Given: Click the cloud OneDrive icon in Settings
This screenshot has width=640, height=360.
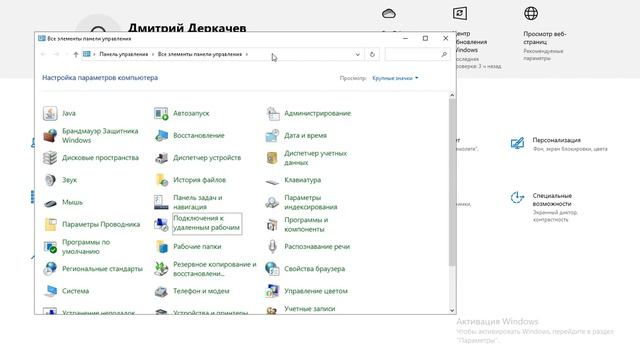Looking at the screenshot, I should tap(389, 13).
